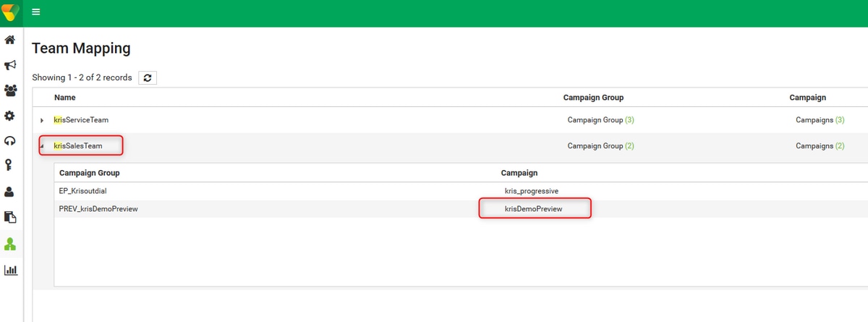
Task: Open the users group icon in sidebar
Action: pos(10,90)
